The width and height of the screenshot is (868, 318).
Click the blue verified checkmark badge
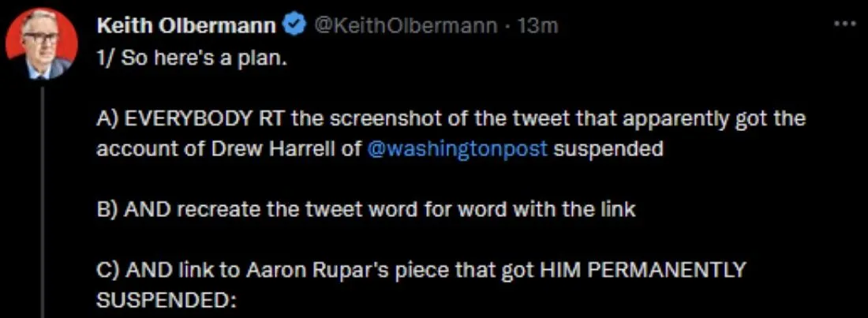295,25
